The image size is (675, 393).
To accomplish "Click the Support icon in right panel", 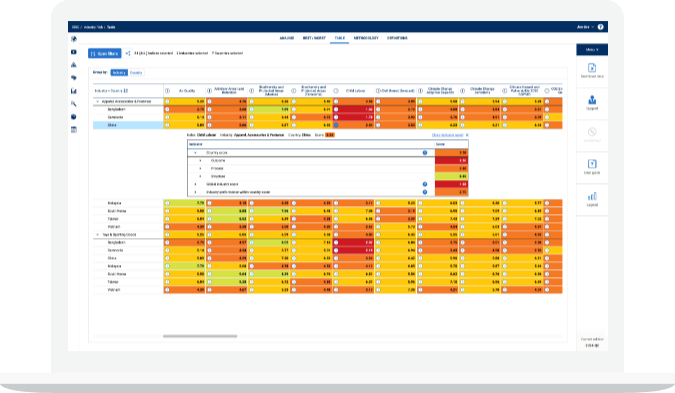I will (592, 100).
